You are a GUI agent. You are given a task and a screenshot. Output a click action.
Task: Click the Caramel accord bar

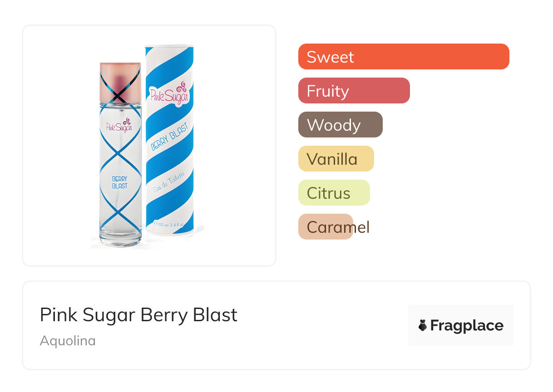pos(326,227)
